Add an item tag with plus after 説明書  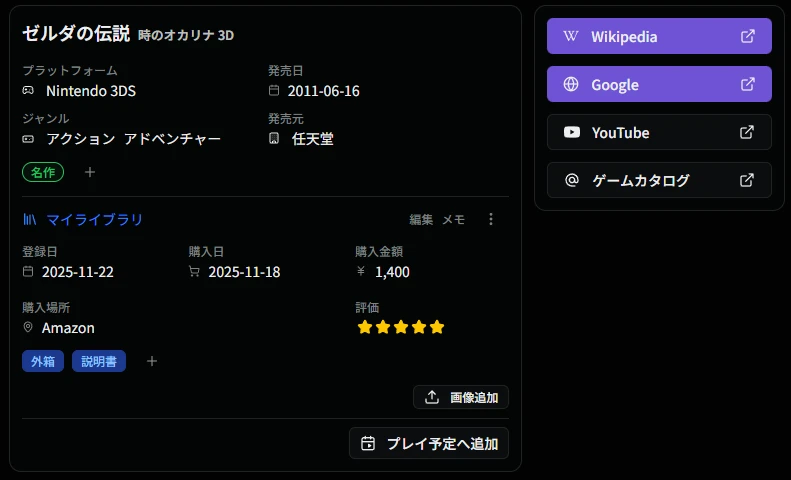pyautogui.click(x=152, y=361)
